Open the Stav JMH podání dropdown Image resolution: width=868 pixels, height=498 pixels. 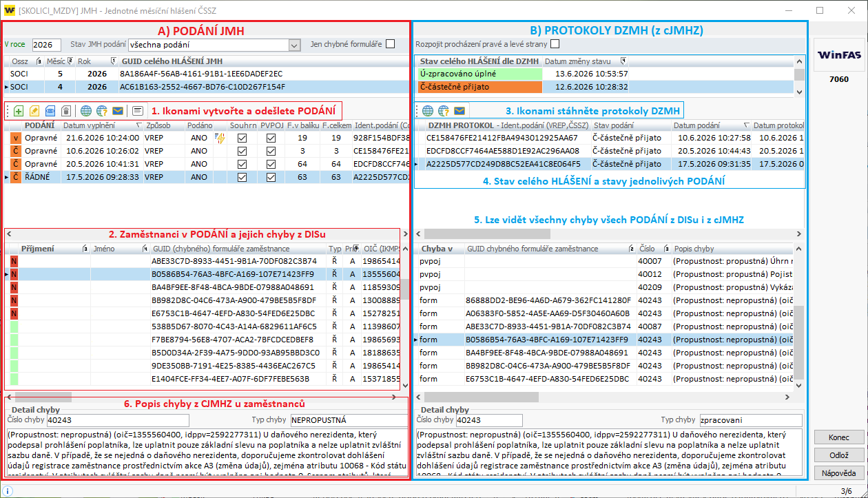pos(295,45)
